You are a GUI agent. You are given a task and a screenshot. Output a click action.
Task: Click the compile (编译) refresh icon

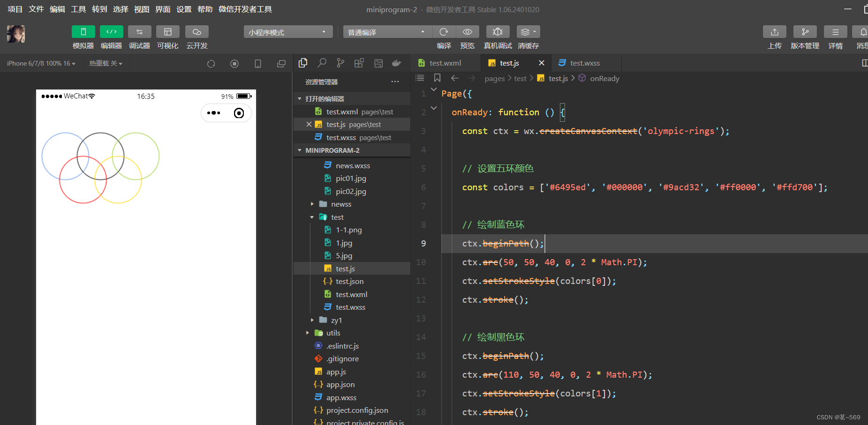(x=444, y=32)
